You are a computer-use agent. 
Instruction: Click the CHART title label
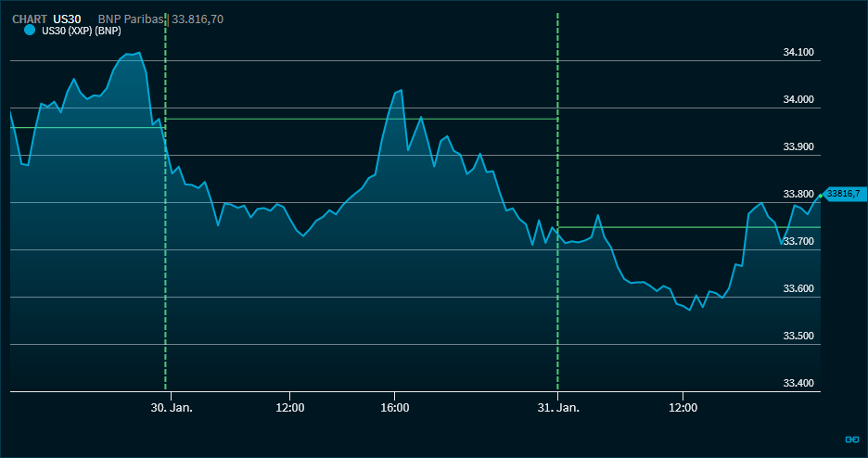30,19
